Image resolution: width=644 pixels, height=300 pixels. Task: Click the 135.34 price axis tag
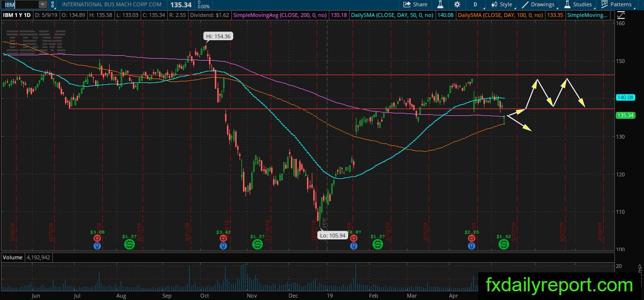[625, 115]
